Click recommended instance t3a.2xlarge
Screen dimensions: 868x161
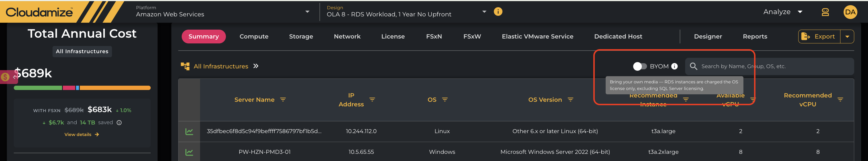tap(663, 152)
